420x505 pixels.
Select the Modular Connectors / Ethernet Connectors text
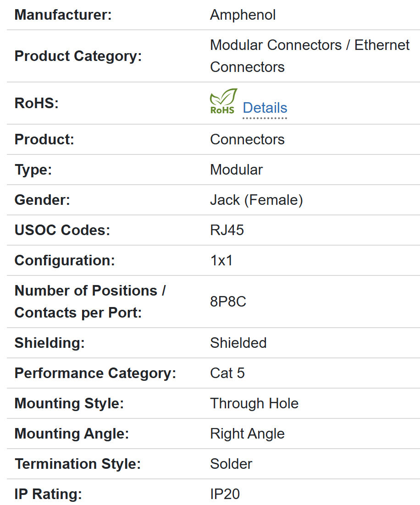coord(309,56)
